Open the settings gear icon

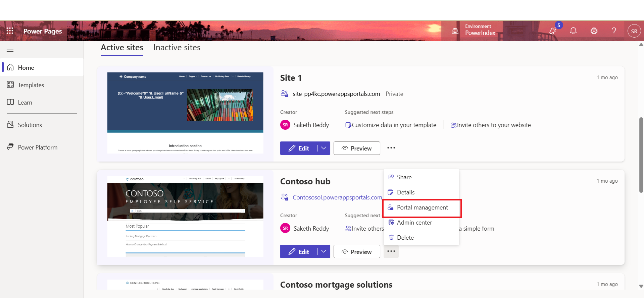[x=594, y=31]
